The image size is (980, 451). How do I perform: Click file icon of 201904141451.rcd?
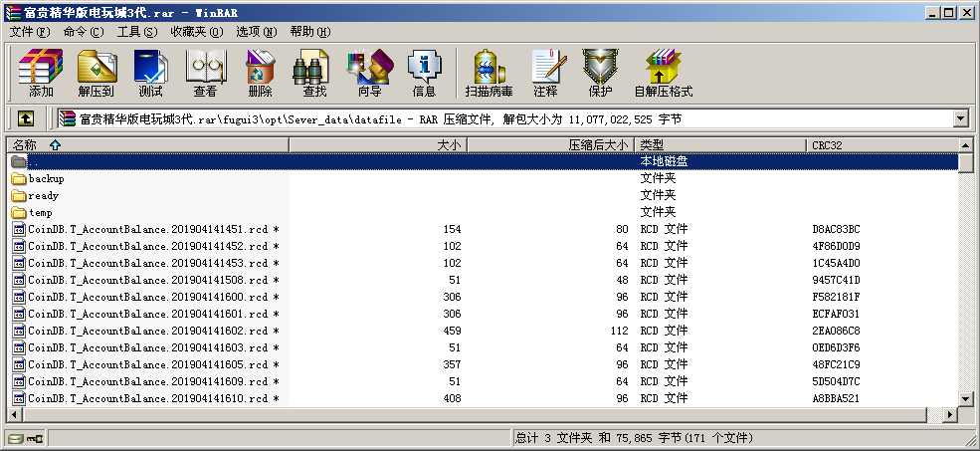pyautogui.click(x=19, y=230)
